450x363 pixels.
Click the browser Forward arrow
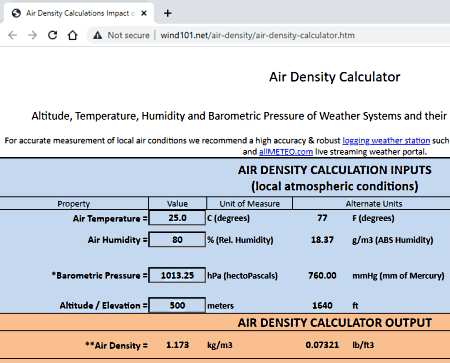[32, 35]
